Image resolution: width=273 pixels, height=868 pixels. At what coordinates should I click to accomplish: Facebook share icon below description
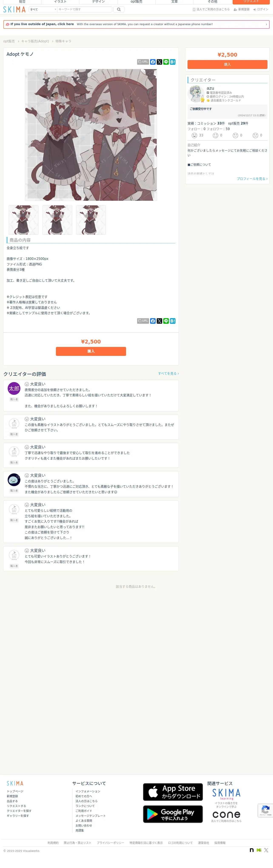(x=153, y=321)
